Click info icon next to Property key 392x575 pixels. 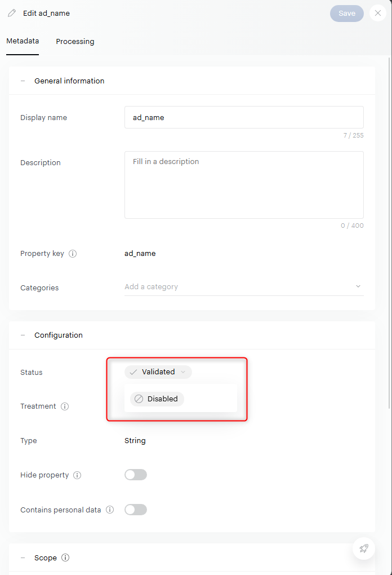73,254
